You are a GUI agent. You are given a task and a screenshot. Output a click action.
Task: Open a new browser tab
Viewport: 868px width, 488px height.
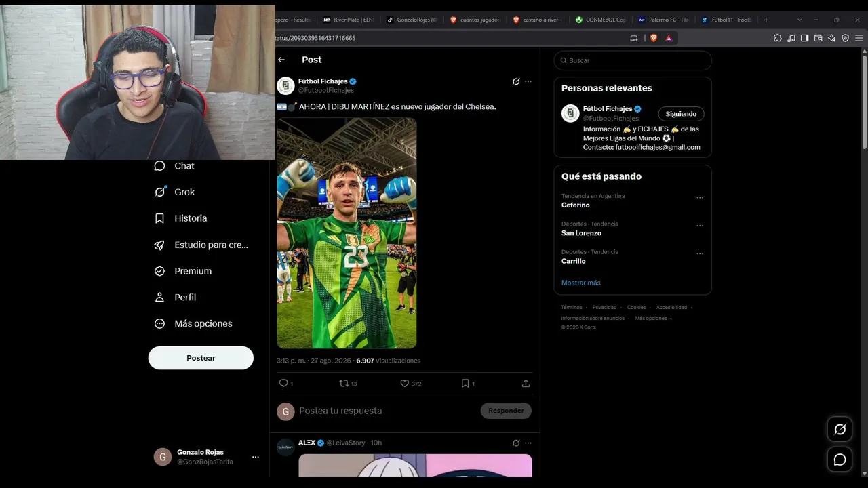(766, 20)
